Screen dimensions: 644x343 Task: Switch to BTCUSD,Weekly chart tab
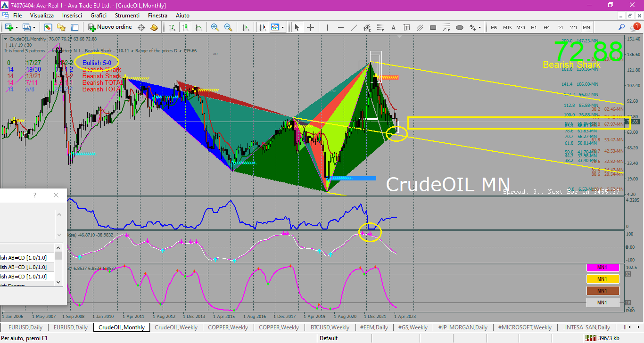330,327
